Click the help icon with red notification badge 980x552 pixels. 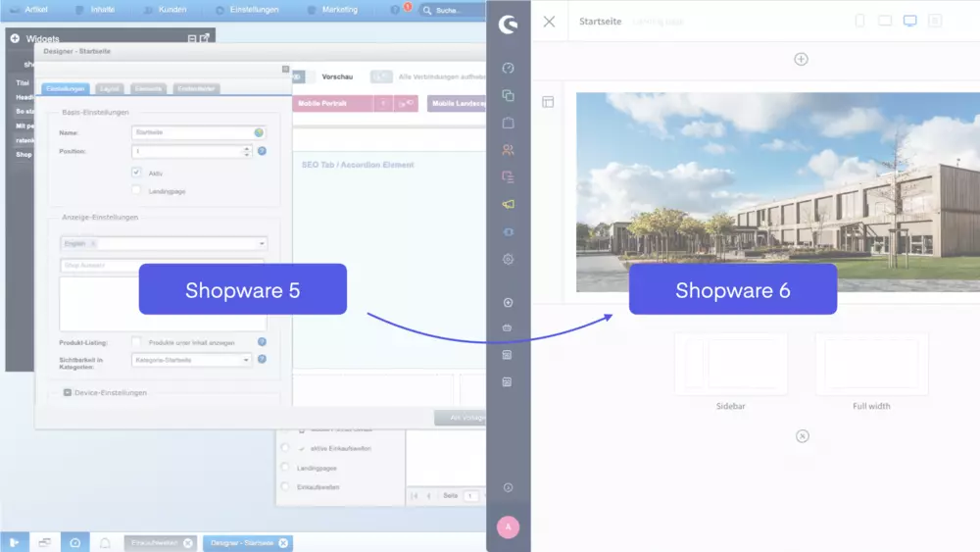click(397, 10)
